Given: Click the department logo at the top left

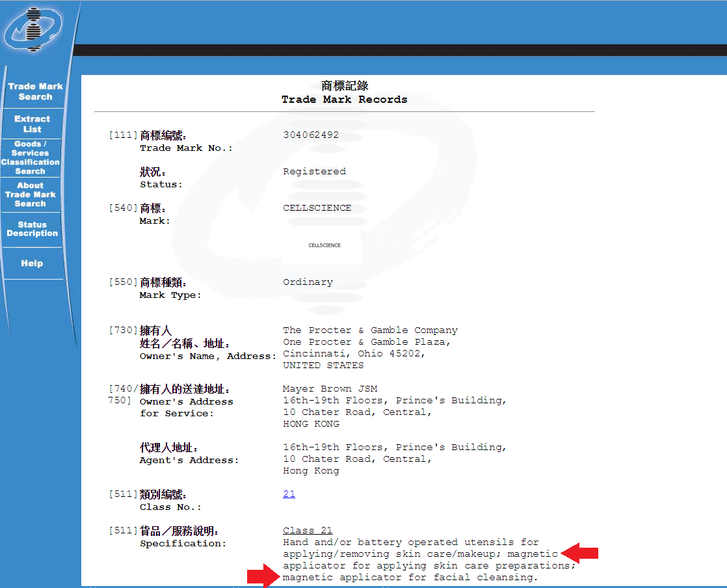Looking at the screenshot, I should (x=33, y=30).
